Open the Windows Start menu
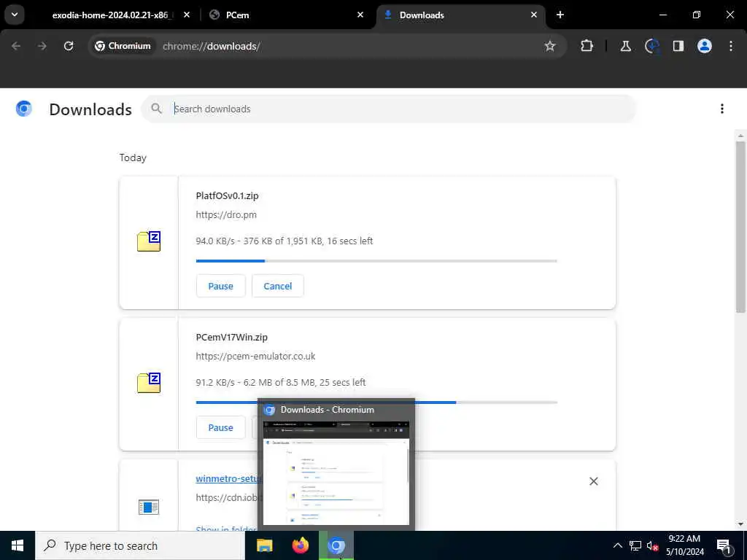The height and width of the screenshot is (560, 747). click(18, 545)
